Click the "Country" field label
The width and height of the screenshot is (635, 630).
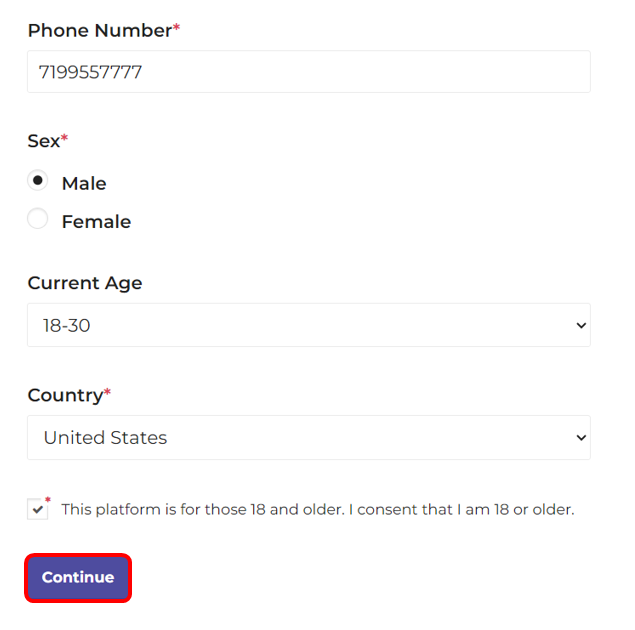65,396
